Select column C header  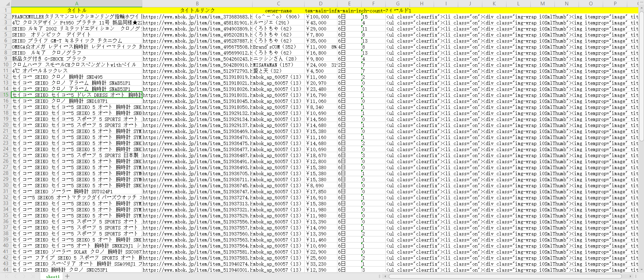coord(278,4)
